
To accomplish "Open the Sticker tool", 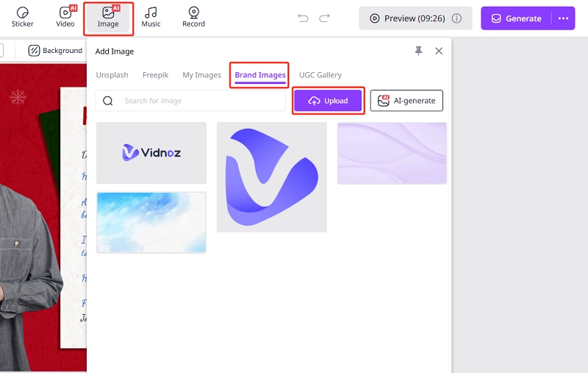I will [23, 17].
